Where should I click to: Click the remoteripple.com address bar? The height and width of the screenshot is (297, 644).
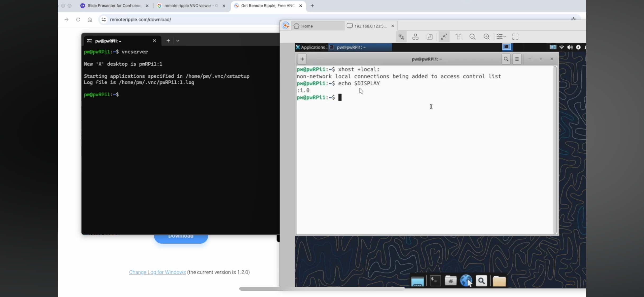(140, 20)
